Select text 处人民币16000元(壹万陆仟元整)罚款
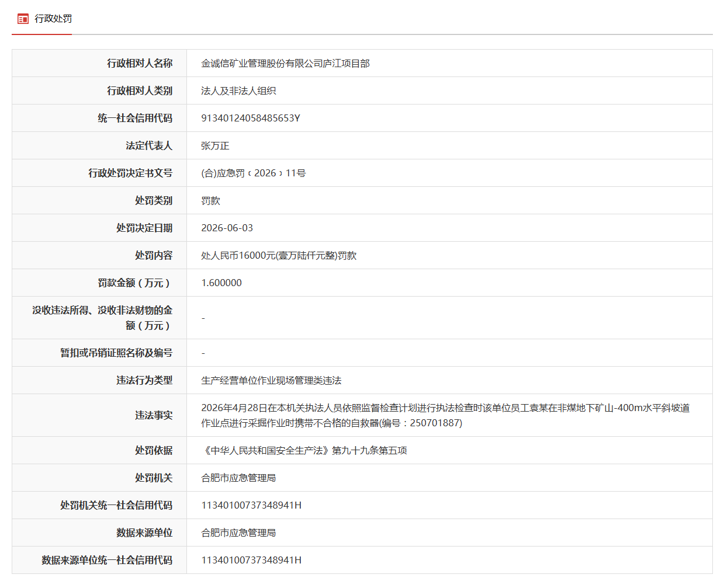 coord(279,256)
